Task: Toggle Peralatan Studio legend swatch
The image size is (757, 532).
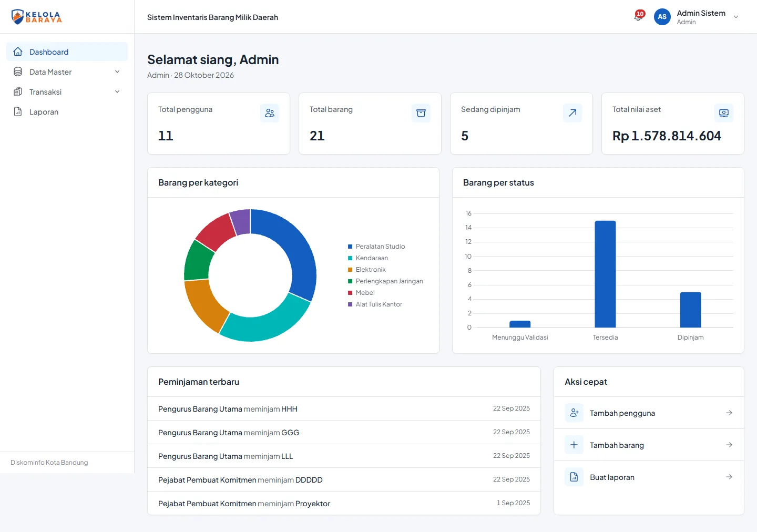Action: tap(350, 247)
